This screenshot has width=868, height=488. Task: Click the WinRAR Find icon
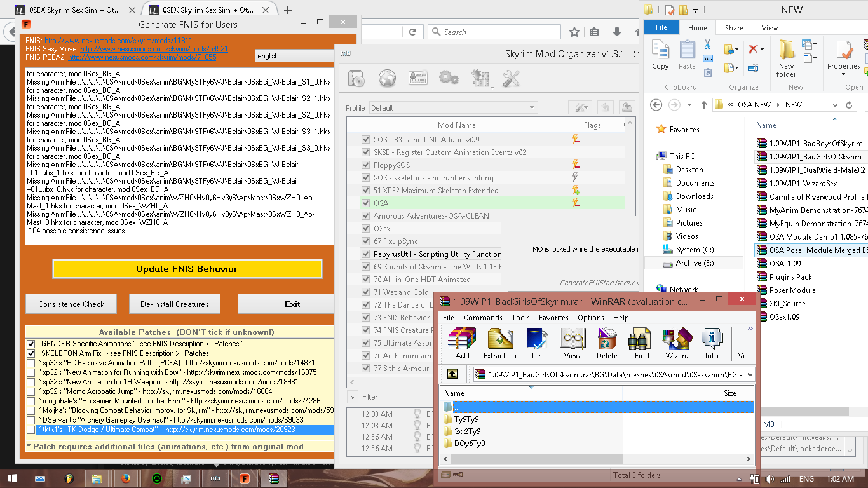point(642,344)
